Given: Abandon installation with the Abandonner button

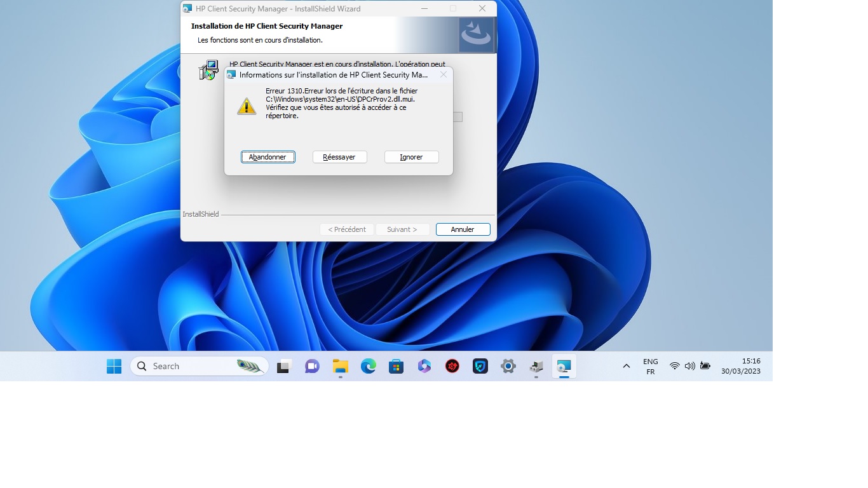Looking at the screenshot, I should [x=268, y=156].
